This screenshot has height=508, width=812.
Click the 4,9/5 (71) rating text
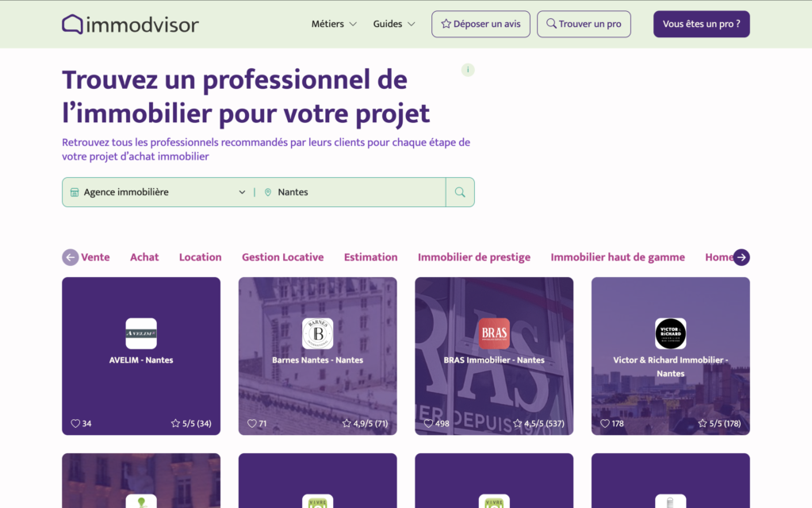[371, 424]
